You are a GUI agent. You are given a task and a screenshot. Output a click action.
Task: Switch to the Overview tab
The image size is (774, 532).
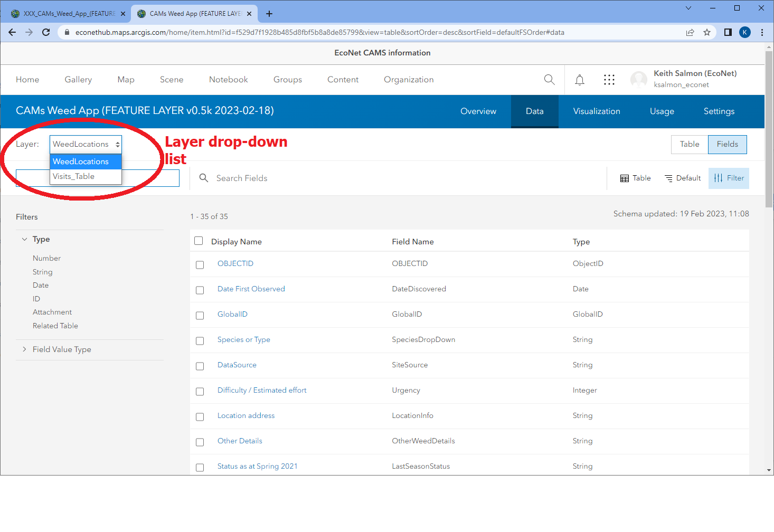tap(478, 111)
